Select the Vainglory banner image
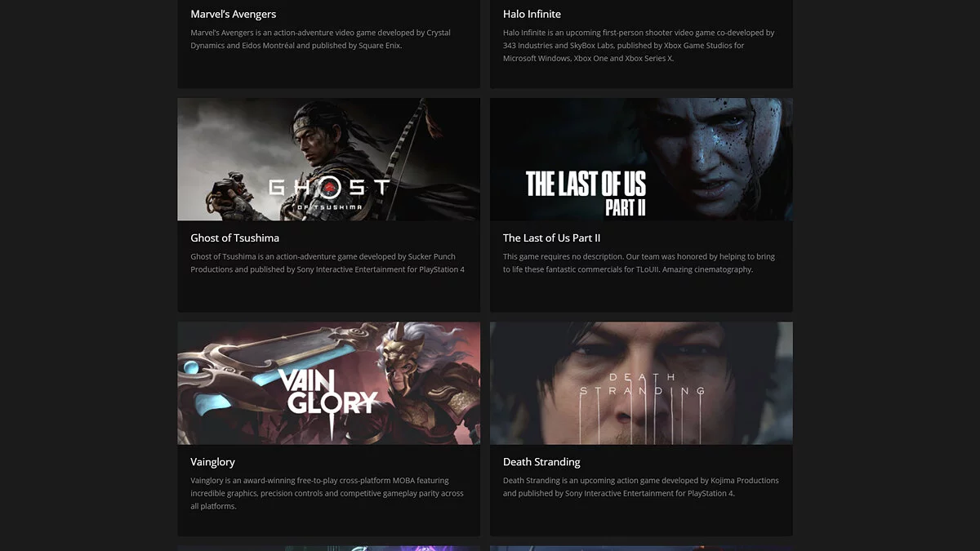Image resolution: width=980 pixels, height=551 pixels. tap(328, 383)
